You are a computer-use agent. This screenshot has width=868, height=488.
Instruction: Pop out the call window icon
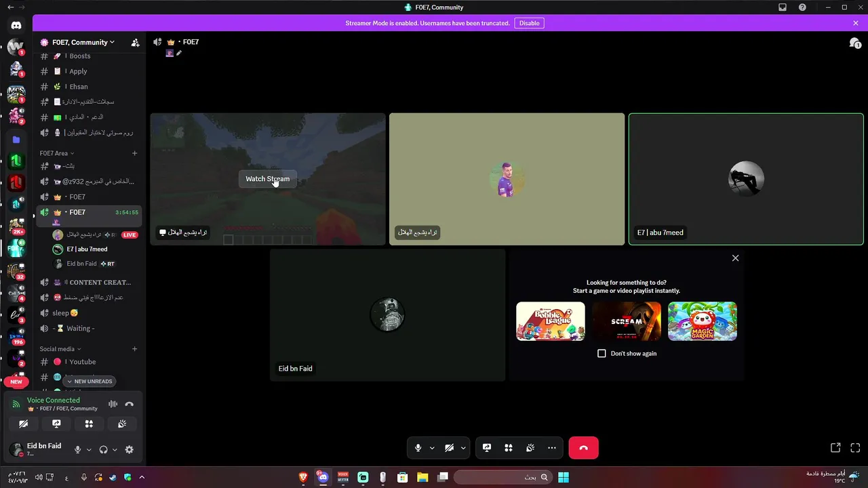tap(835, 448)
